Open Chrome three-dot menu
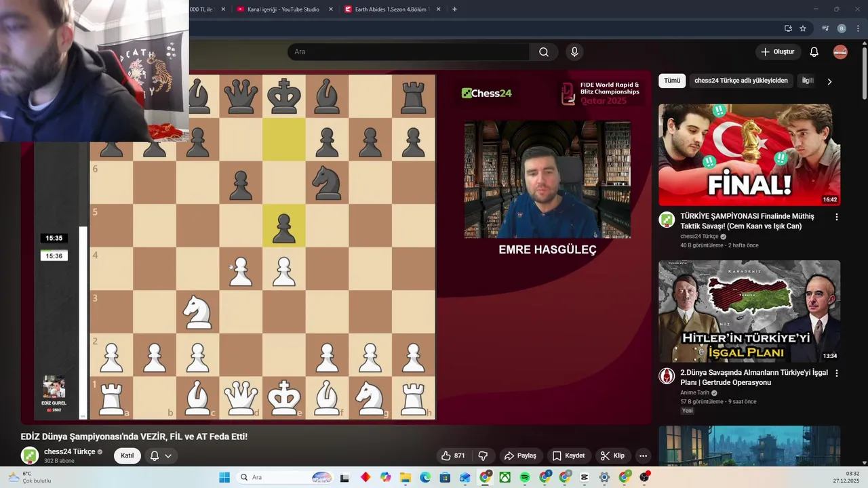 [x=858, y=28]
